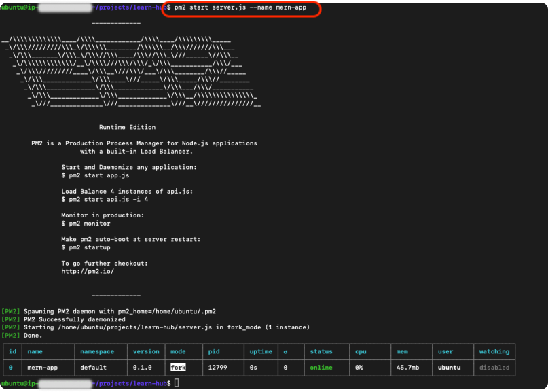
Task: Click the 'Runtime Edition' heading text
Action: (127, 127)
